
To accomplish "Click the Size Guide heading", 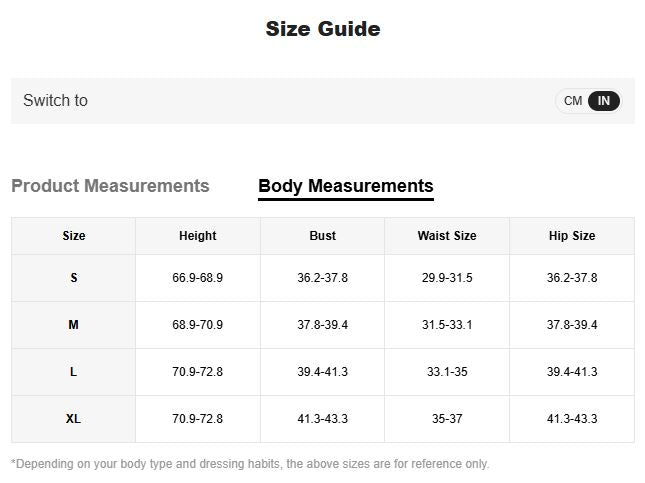I will point(323,29).
